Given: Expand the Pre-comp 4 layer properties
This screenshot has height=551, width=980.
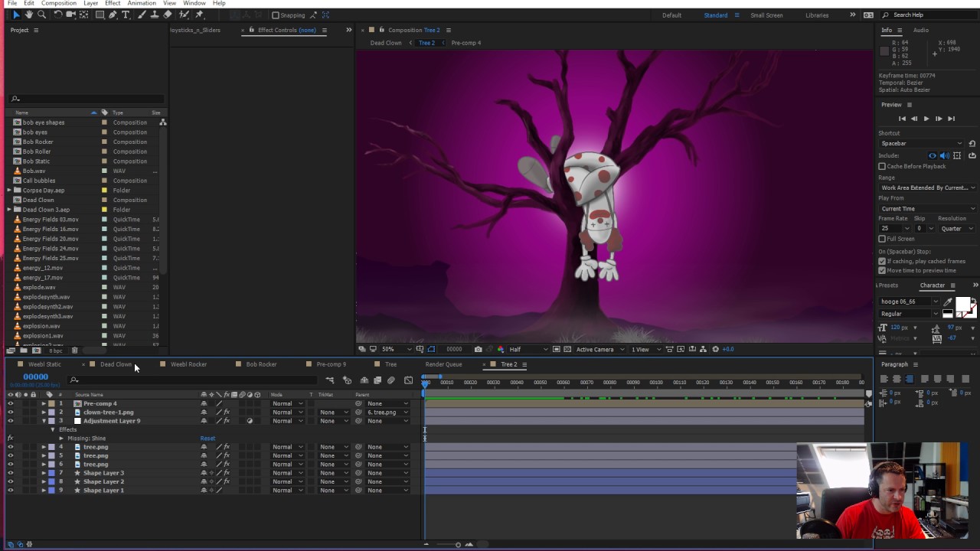Looking at the screenshot, I should [44, 403].
